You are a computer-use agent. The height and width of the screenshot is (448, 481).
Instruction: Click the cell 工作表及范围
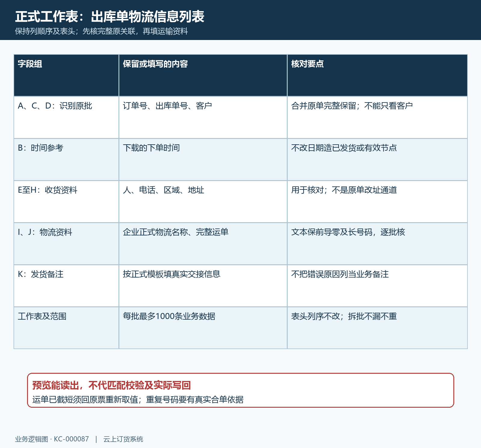(66, 328)
